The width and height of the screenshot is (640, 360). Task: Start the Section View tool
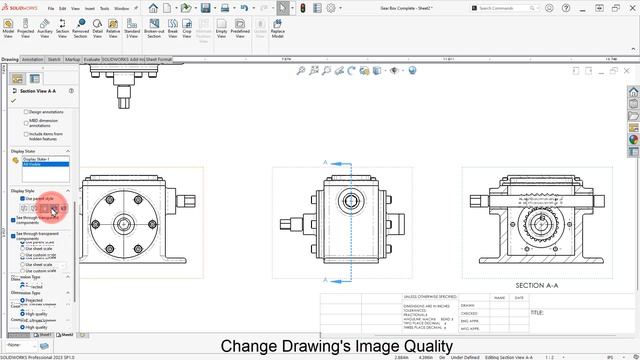click(x=62, y=29)
